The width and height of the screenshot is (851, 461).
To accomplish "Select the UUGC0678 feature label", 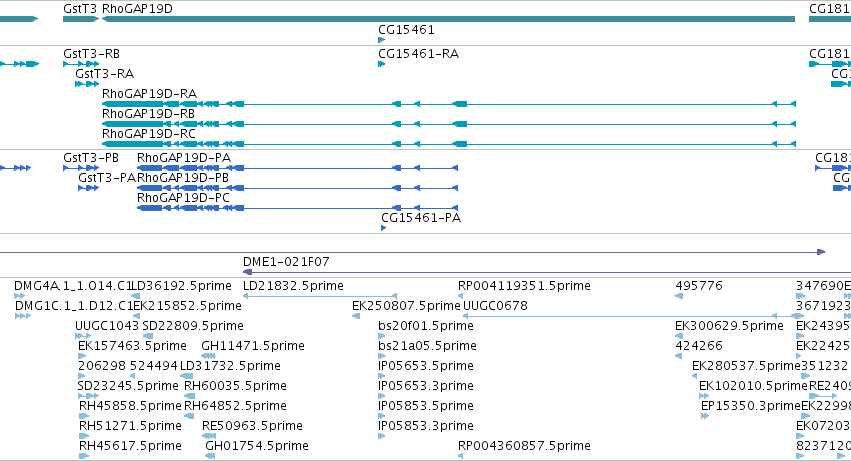I will click(x=496, y=306).
